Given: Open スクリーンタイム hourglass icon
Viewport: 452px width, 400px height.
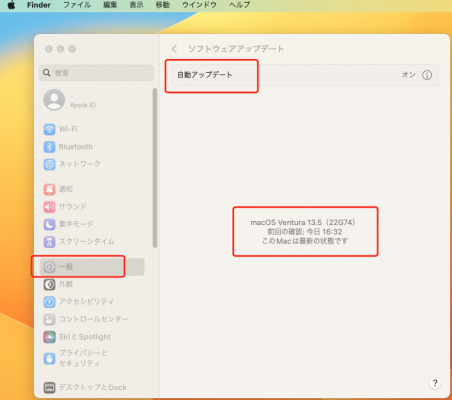Looking at the screenshot, I should coord(49,241).
